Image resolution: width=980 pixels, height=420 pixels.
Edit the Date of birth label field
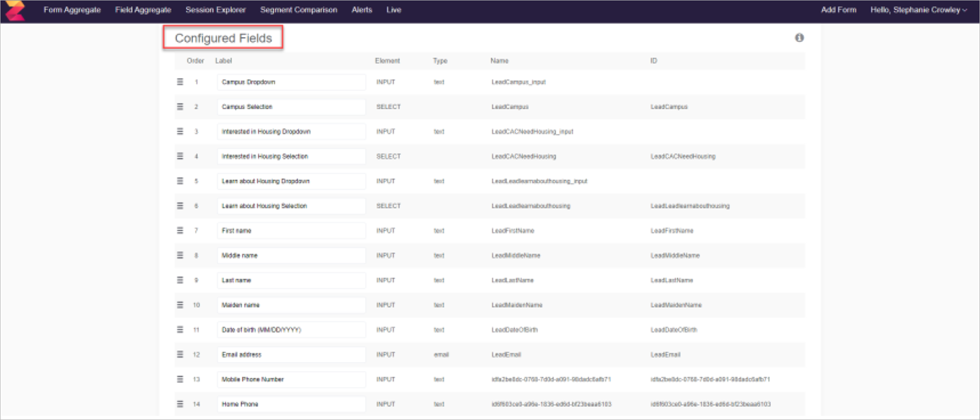point(291,330)
